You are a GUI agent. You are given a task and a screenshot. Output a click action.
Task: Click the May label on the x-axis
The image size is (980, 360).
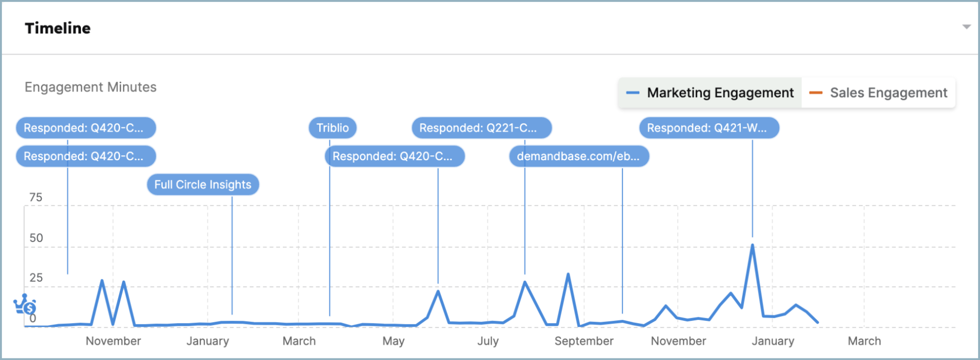coord(393,341)
